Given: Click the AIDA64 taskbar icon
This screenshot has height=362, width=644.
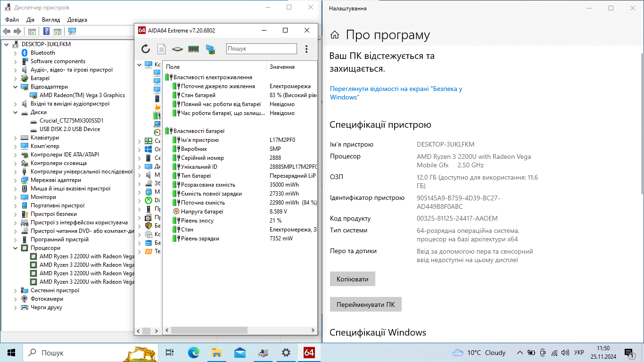Looking at the screenshot, I should click(309, 353).
